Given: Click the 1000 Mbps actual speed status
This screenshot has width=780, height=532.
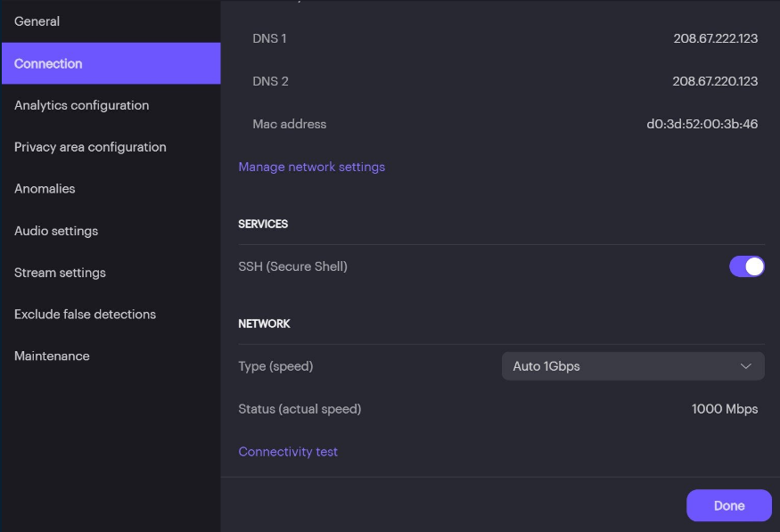Looking at the screenshot, I should tap(724, 409).
